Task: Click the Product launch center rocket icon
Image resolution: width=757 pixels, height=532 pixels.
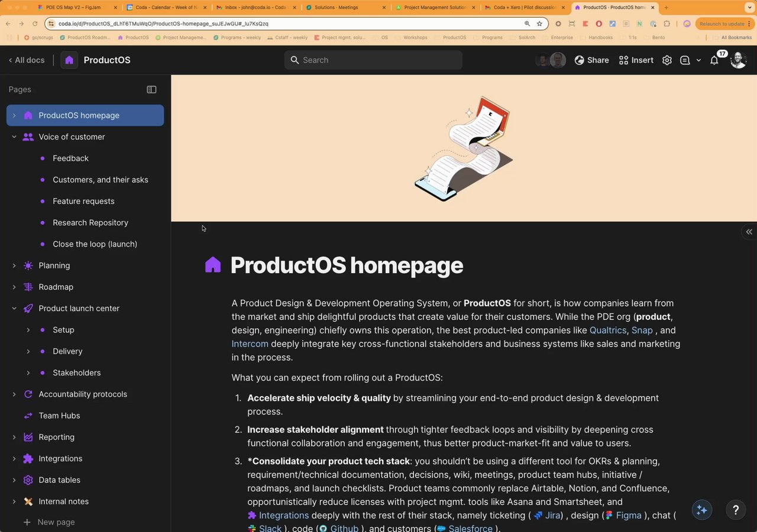Action: [x=28, y=308]
